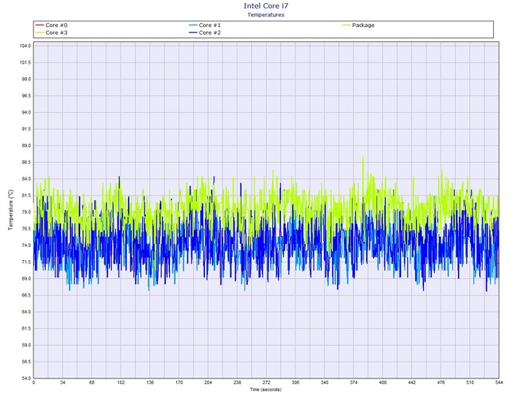Click the 238 time axis tick label
The height and width of the screenshot is (399, 532).
point(237,382)
